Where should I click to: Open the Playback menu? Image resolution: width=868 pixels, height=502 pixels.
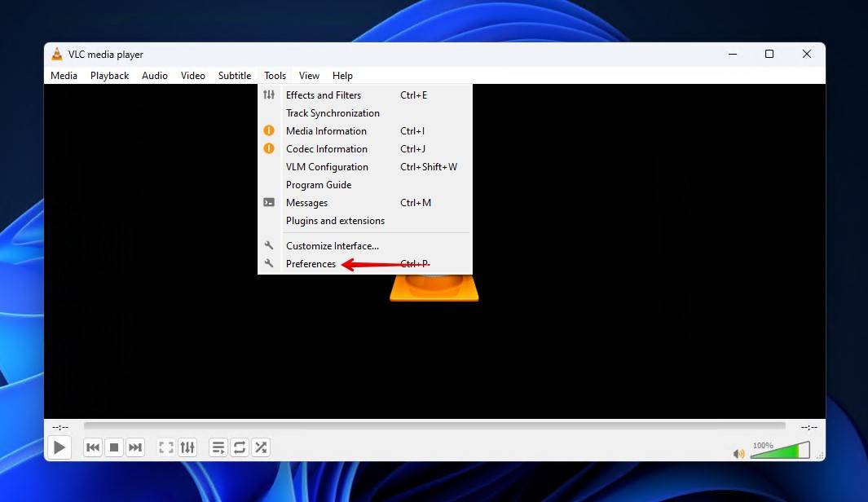(109, 76)
